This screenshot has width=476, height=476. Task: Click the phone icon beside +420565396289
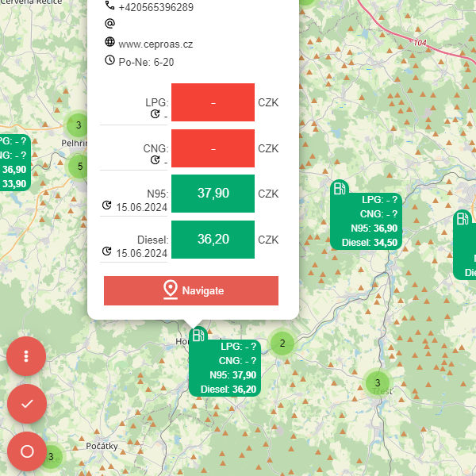[109, 6]
